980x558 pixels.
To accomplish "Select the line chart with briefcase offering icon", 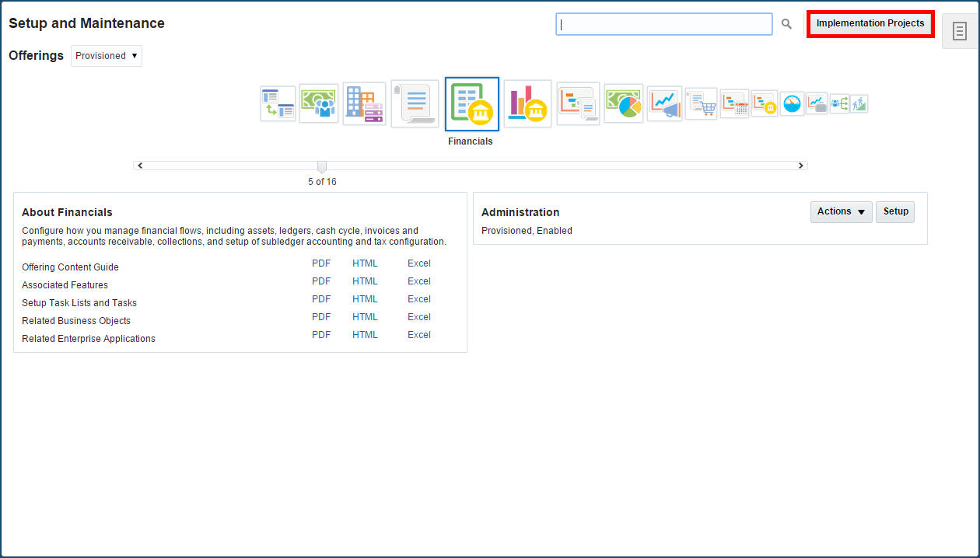I will click(x=817, y=104).
